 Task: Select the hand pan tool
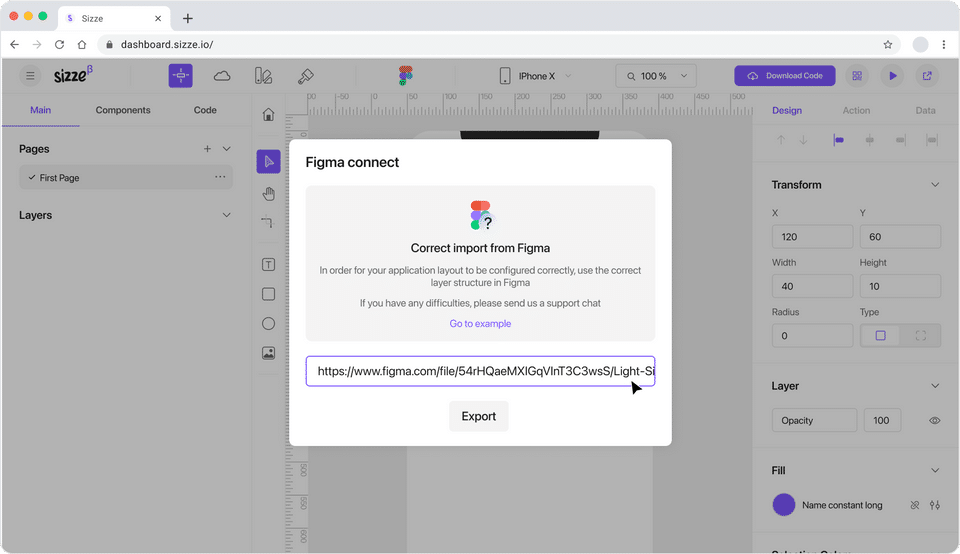click(x=268, y=194)
